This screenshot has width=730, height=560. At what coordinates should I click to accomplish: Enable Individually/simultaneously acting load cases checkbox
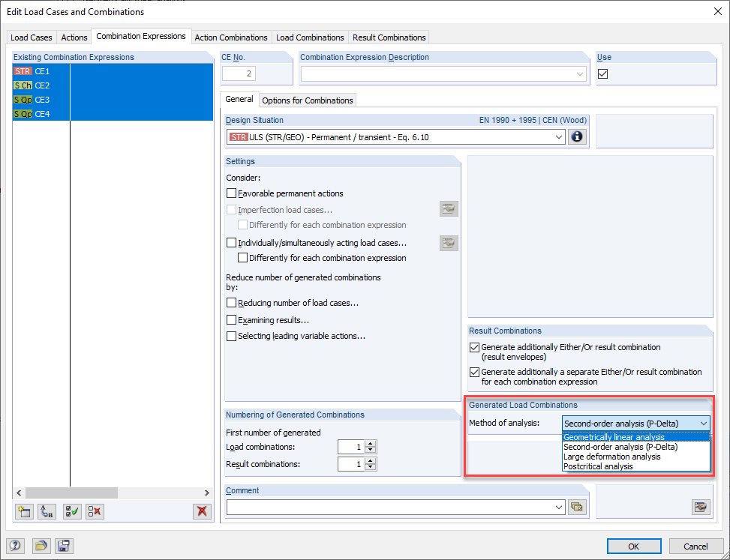click(231, 243)
